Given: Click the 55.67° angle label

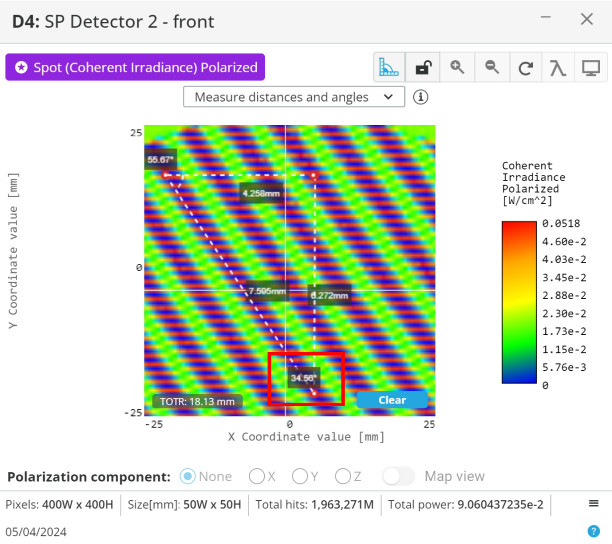Looking at the screenshot, I should (x=160, y=159).
